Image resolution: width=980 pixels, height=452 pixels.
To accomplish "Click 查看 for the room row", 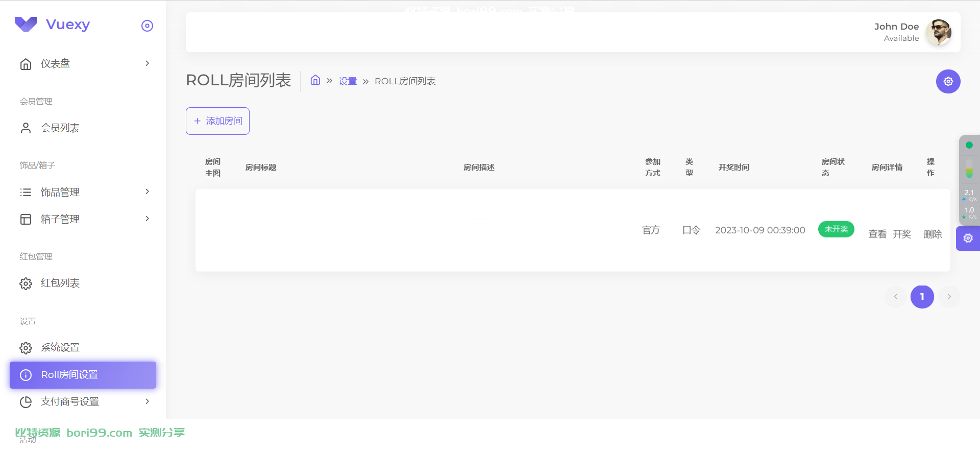I will (877, 234).
